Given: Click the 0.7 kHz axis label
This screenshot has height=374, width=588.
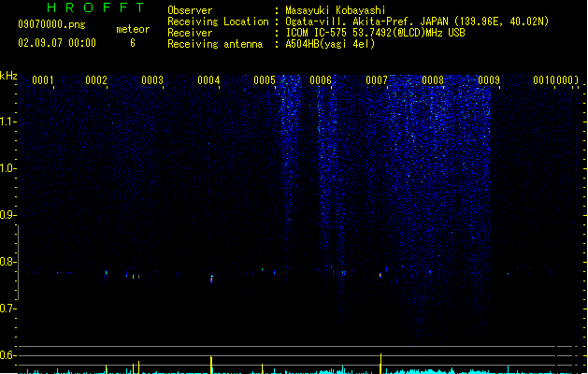Looking at the screenshot, I should click(x=7, y=309).
